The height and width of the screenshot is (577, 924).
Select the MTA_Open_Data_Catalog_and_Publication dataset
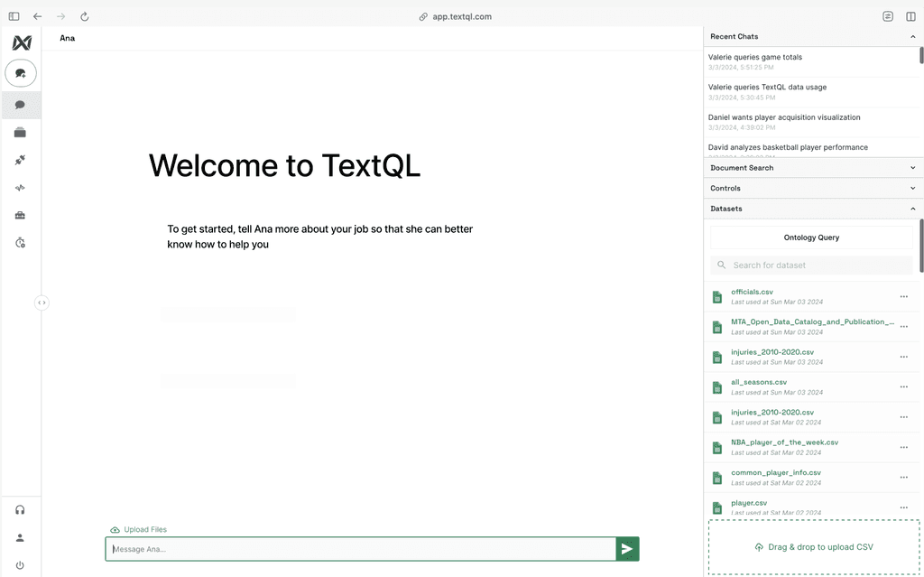point(813,322)
